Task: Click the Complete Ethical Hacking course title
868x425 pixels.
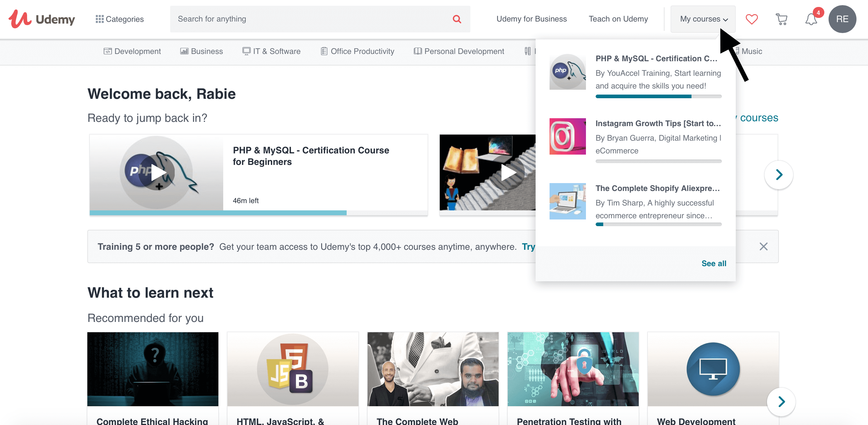Action: click(x=152, y=421)
